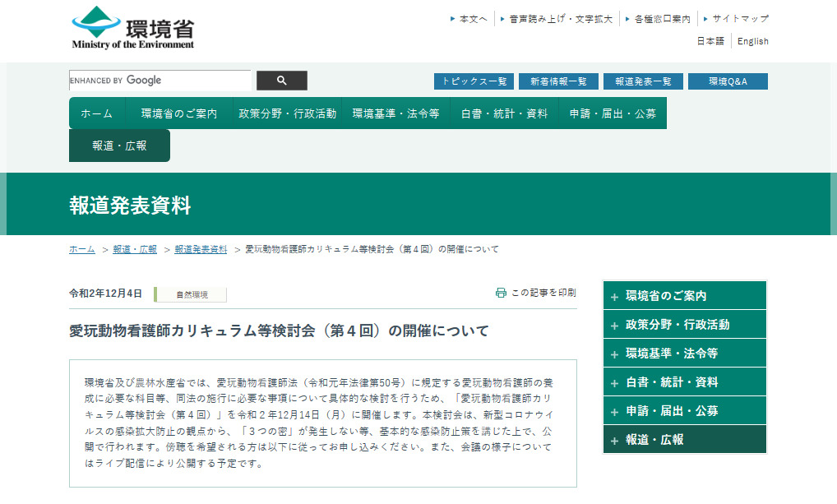Click the 報道・広報 breadcrumb link
The width and height of the screenshot is (837, 504).
pos(133,250)
